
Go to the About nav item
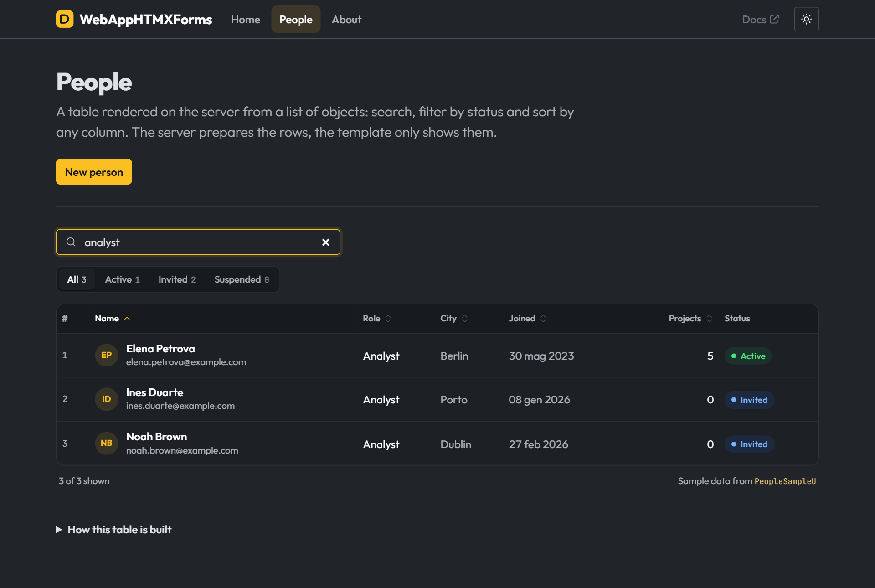pyautogui.click(x=346, y=20)
